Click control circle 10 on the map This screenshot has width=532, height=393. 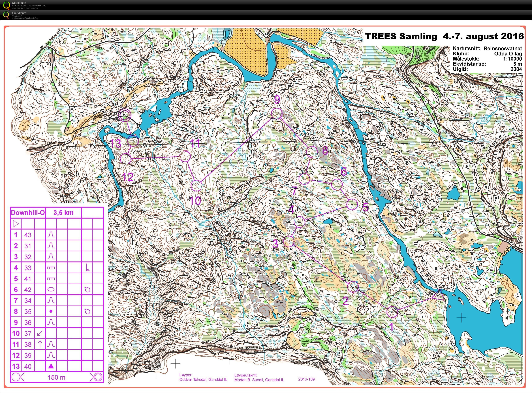click(x=197, y=186)
